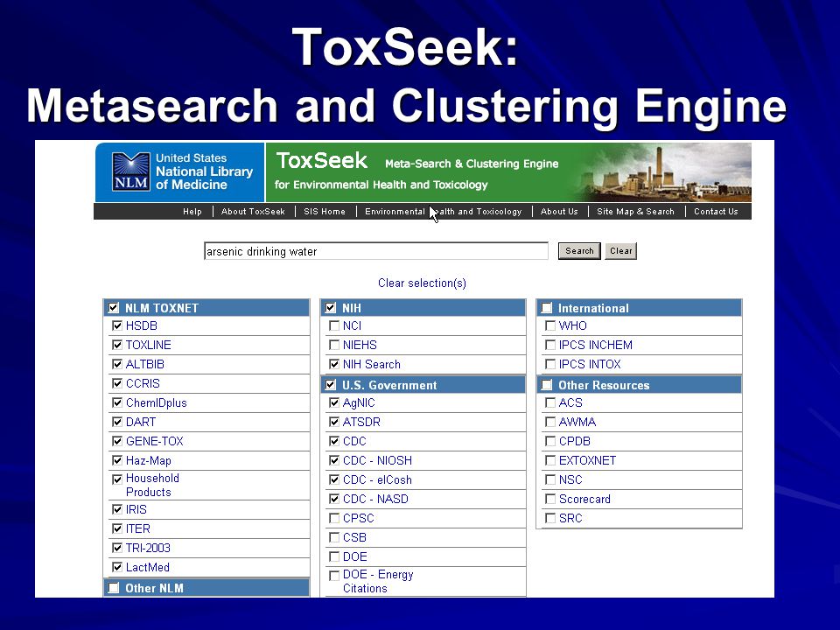Uncheck the TOXLINE checkbox
The width and height of the screenshot is (840, 630).
(x=117, y=345)
